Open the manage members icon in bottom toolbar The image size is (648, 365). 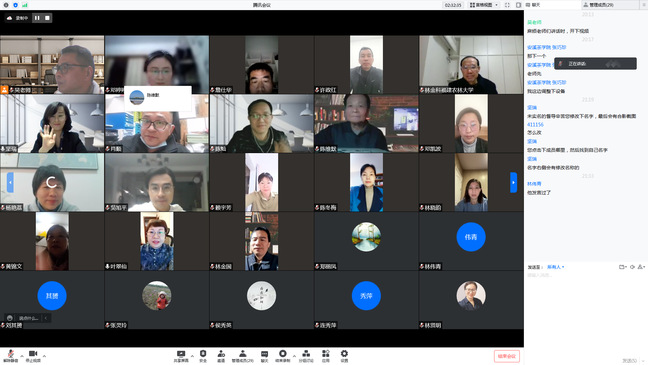pyautogui.click(x=243, y=356)
